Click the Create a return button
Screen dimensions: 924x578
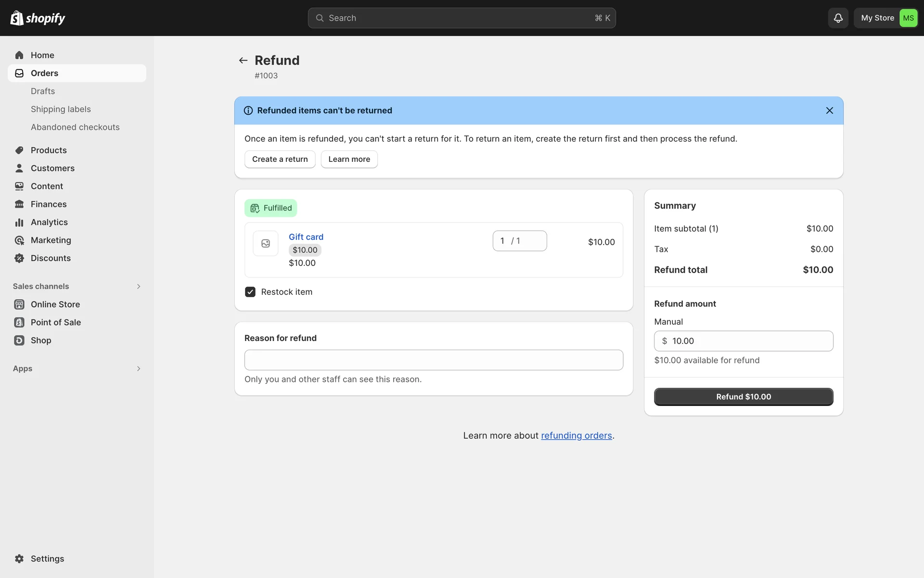[280, 159]
